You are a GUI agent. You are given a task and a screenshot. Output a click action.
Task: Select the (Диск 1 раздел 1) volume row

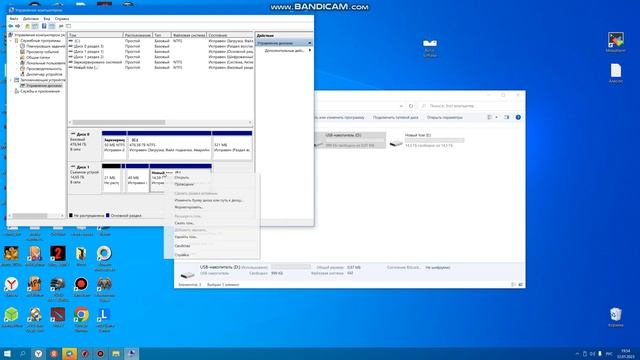coord(160,52)
